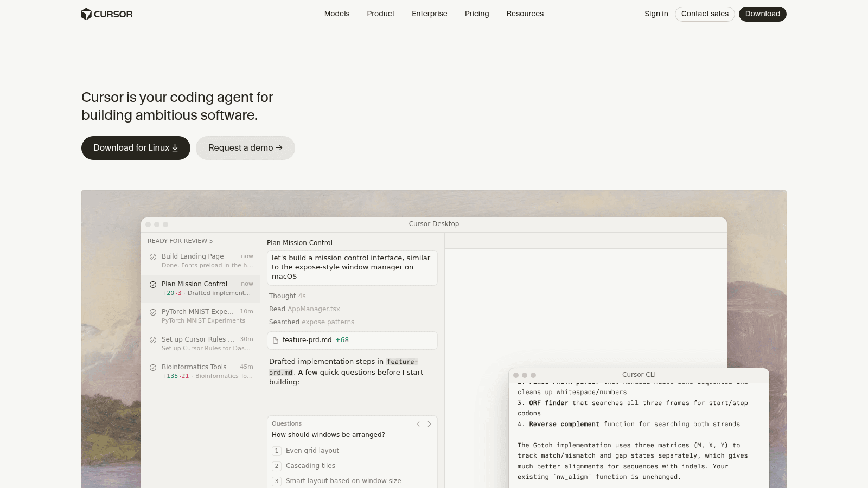This screenshot has height=488, width=868.
Task: Go to the Pricing page
Action: (x=477, y=14)
